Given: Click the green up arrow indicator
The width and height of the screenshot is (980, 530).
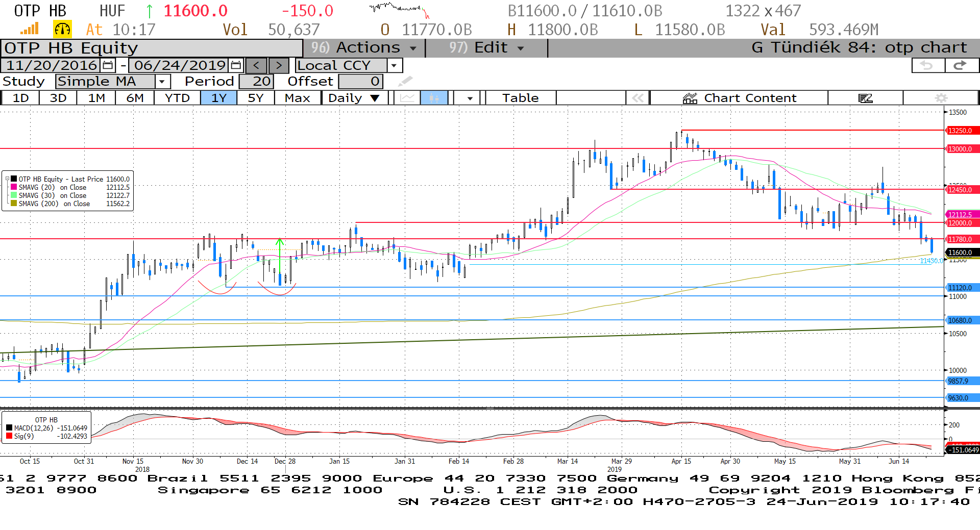Looking at the screenshot, I should point(150,11).
